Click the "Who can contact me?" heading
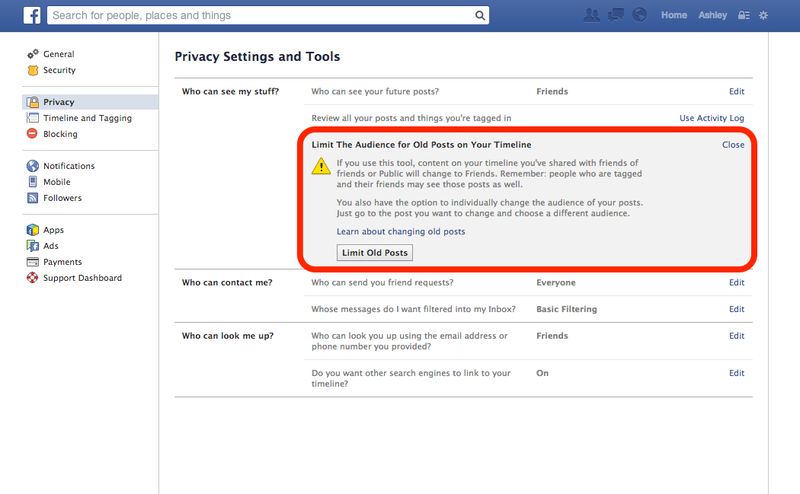 (227, 282)
